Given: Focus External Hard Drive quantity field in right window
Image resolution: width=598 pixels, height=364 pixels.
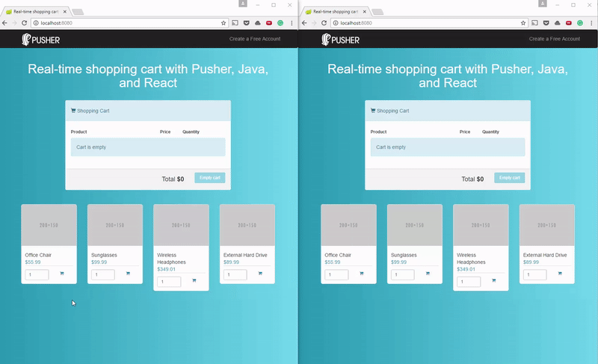Looking at the screenshot, I should (535, 274).
